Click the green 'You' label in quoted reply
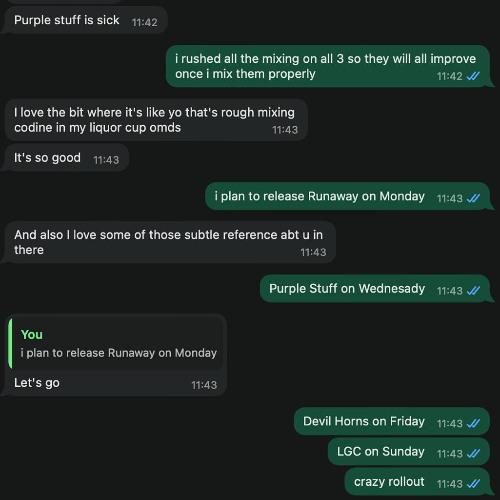 click(32, 334)
